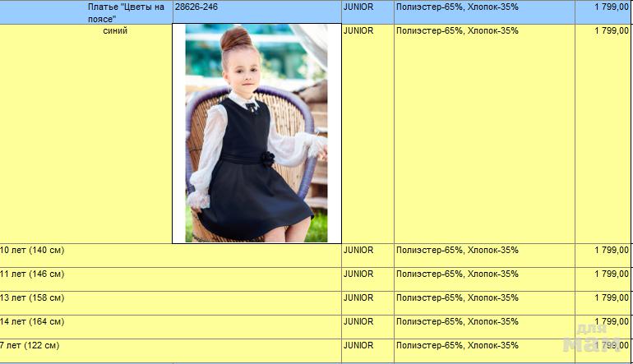Select the price cell in the синий row
Viewport: 633px width, 364px height.
click(x=611, y=30)
